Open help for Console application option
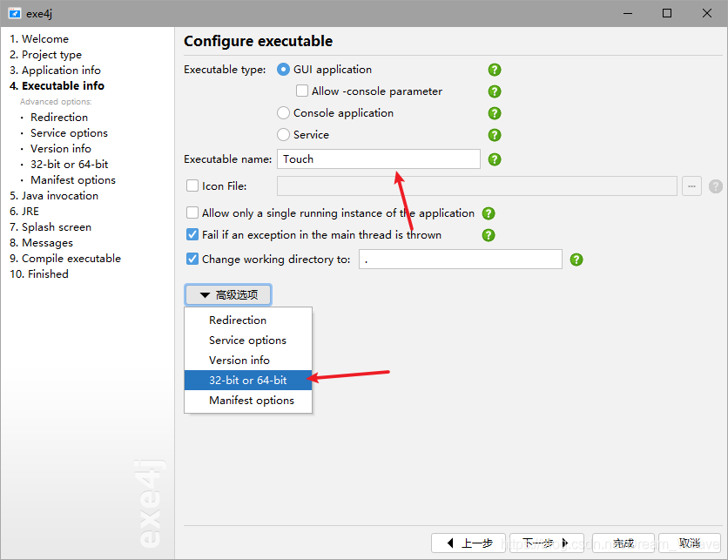This screenshot has width=728, height=560. pyautogui.click(x=495, y=113)
